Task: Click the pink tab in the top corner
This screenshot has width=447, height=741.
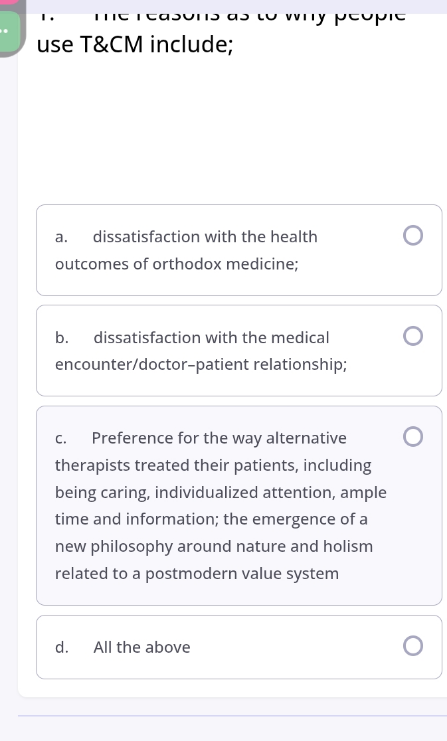Action: tap(9, 2)
